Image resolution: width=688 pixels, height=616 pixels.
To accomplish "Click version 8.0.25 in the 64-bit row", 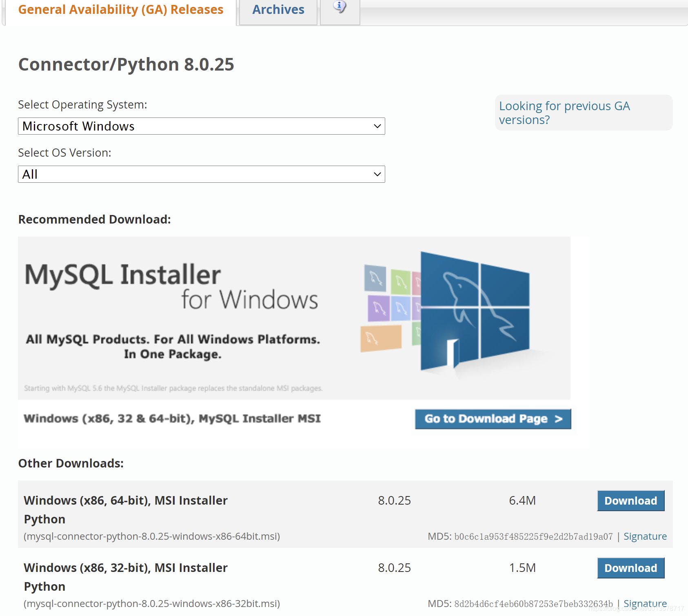I will pos(394,501).
